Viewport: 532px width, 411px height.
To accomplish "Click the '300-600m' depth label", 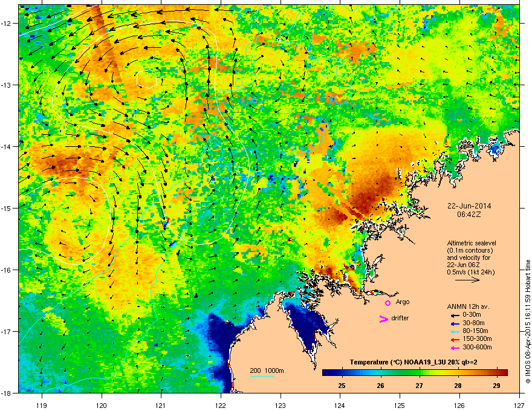I will coord(477,348).
